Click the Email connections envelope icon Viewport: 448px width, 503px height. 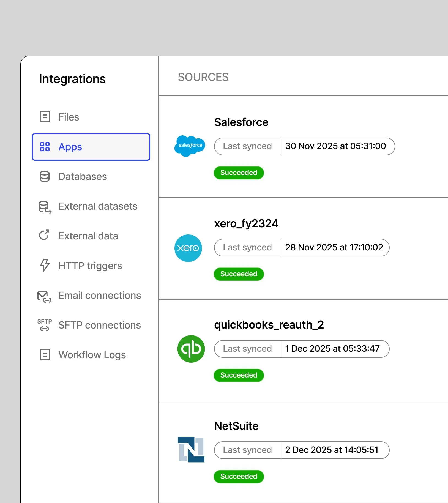click(x=44, y=297)
